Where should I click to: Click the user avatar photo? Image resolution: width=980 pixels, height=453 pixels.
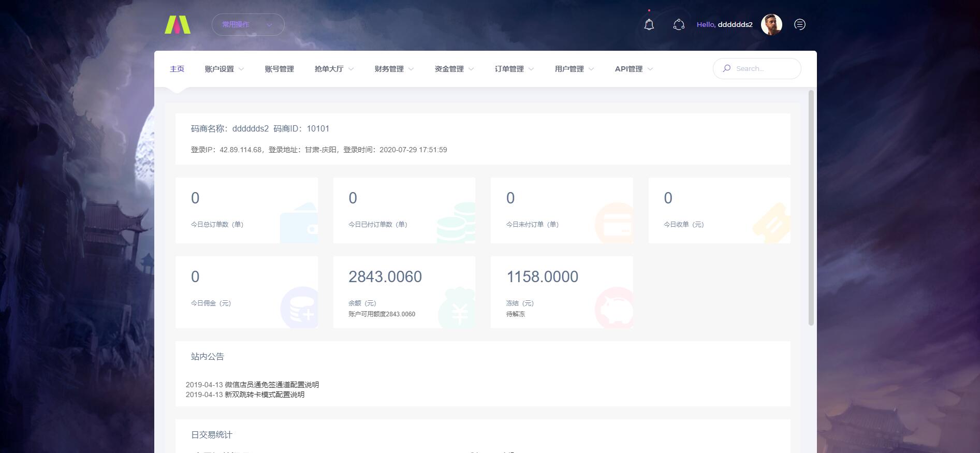771,24
